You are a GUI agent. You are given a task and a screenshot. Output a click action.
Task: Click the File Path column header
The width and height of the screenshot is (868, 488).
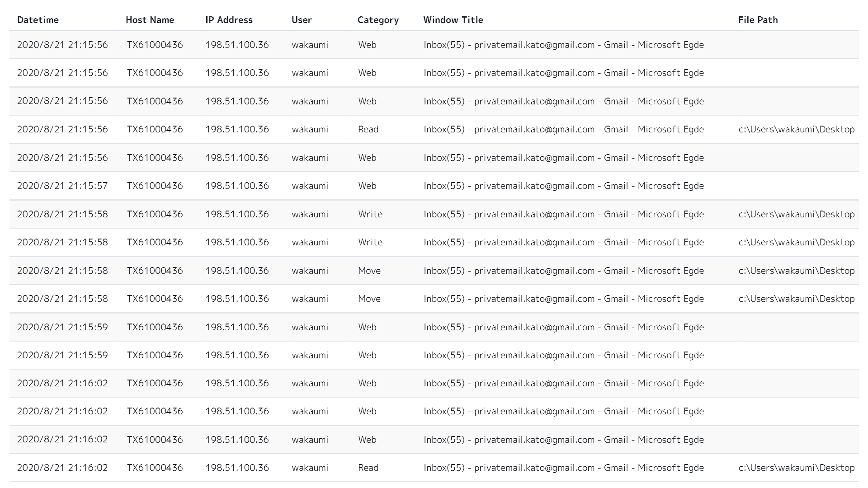[x=758, y=20]
